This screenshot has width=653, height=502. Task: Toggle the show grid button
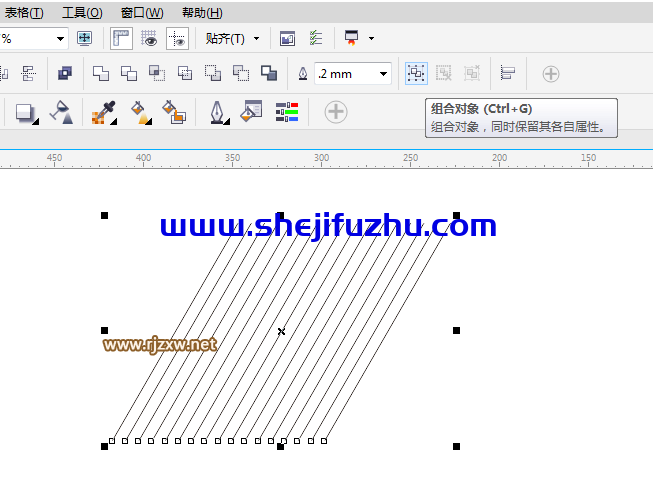click(x=149, y=39)
